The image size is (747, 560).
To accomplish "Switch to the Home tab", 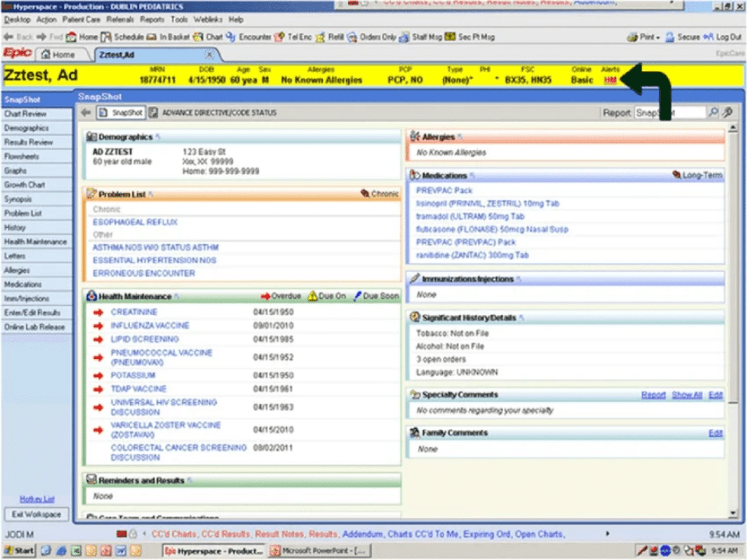I will 62,54.
